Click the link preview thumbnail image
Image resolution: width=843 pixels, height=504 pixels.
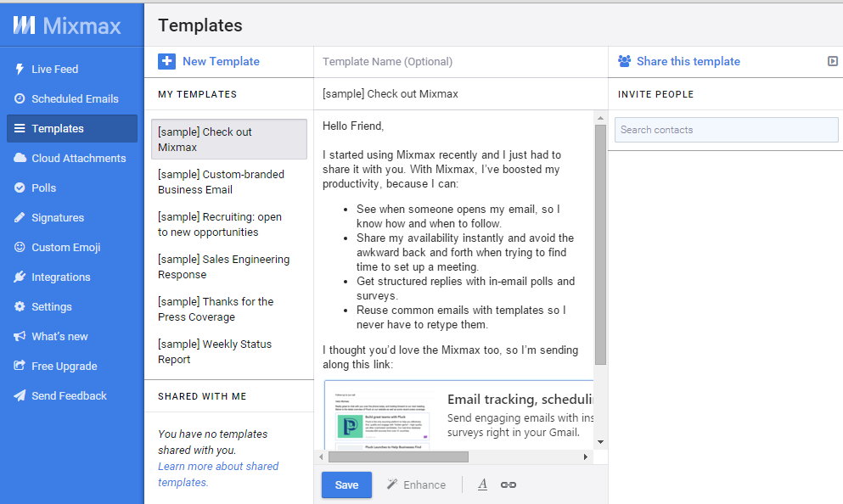(382, 421)
